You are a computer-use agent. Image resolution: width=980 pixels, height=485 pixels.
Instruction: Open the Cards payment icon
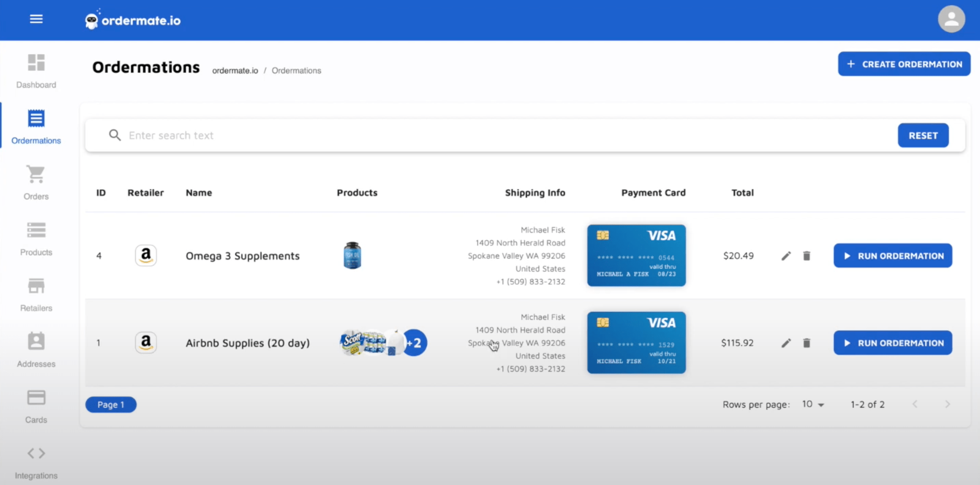(36, 398)
